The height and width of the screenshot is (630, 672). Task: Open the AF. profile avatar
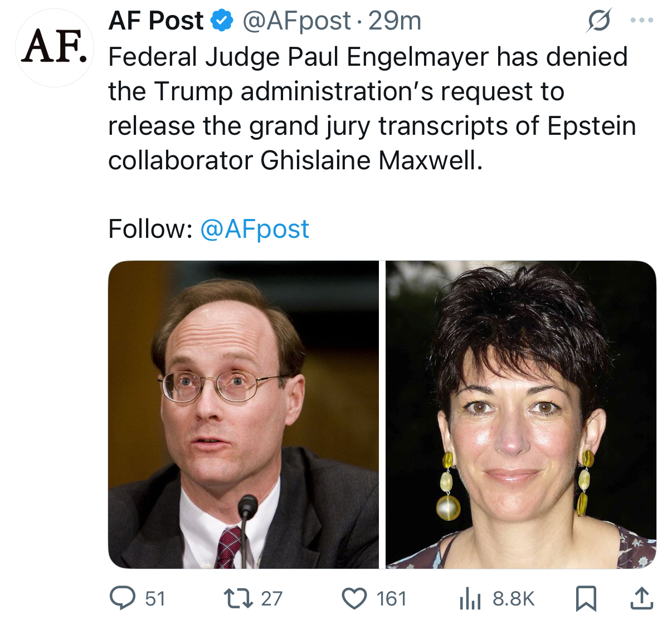55,48
